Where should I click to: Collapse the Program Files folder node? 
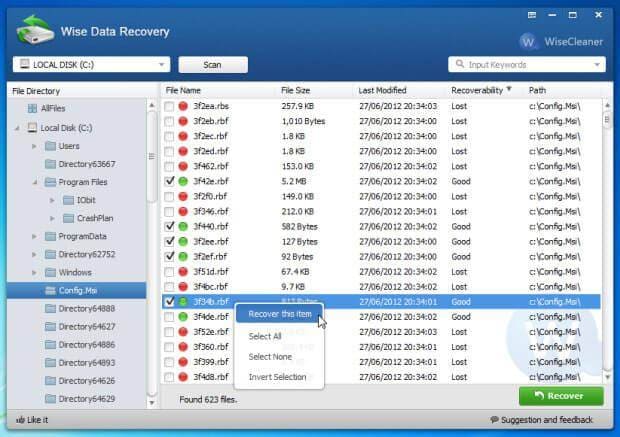[x=35, y=182]
